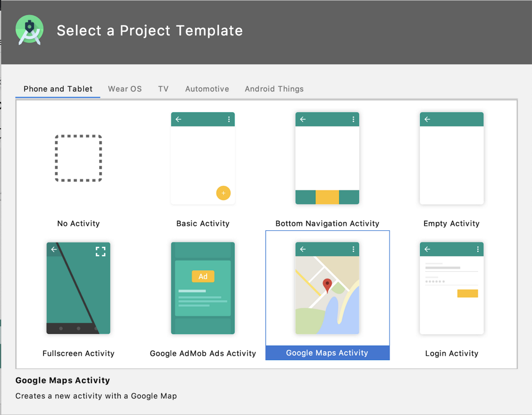Select the Phone and Tablet tab
Viewport: 532px width, 415px height.
58,89
